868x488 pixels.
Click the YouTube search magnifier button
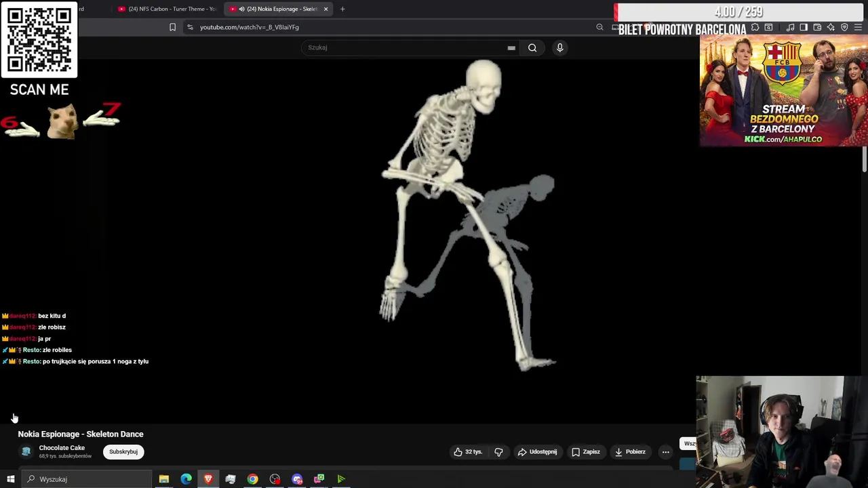(x=532, y=47)
